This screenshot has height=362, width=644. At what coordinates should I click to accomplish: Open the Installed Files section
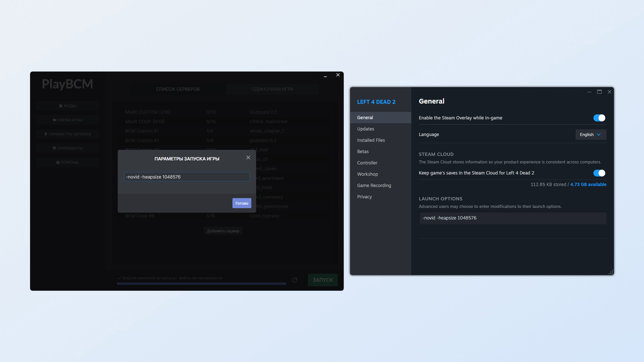click(371, 140)
